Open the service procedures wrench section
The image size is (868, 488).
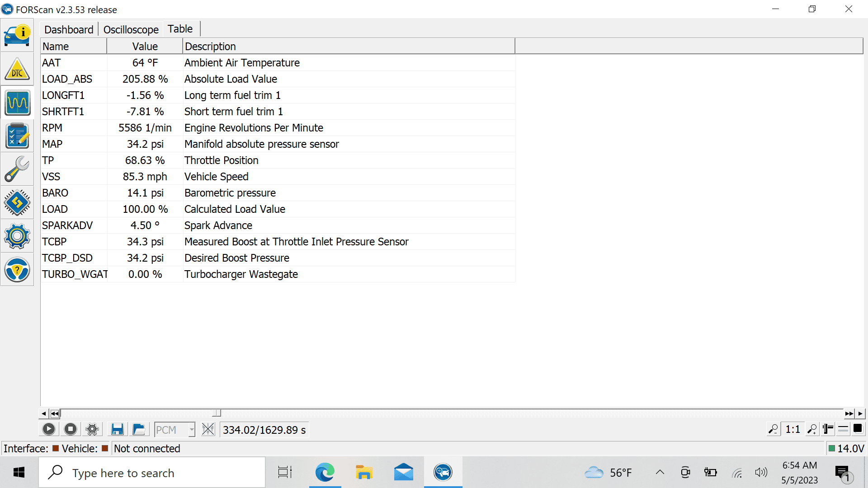click(x=17, y=169)
